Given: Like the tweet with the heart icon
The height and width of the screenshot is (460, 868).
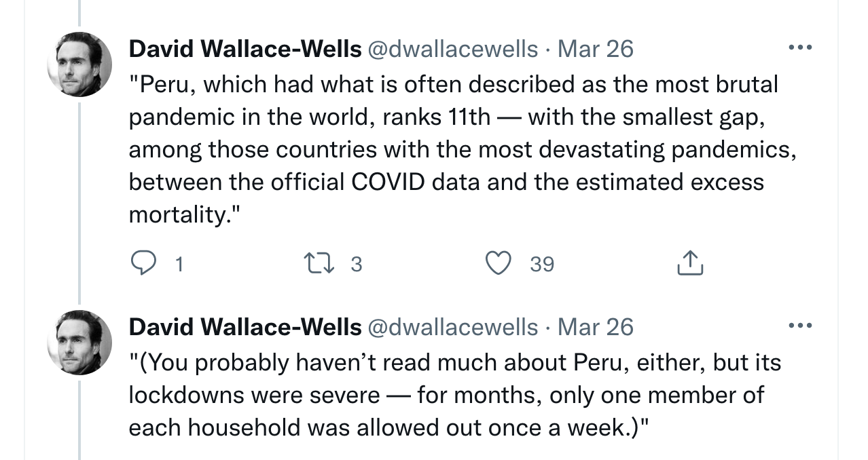Looking at the screenshot, I should click(499, 263).
